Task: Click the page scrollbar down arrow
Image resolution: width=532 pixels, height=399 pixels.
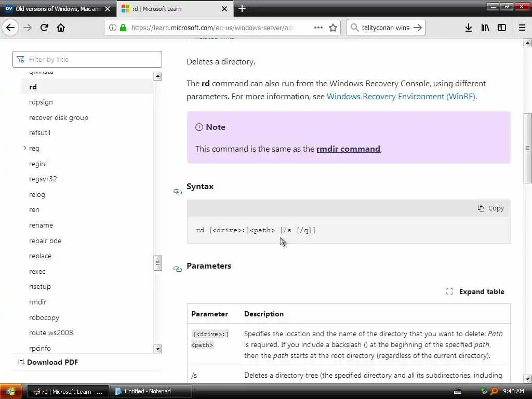Action: click(527, 379)
